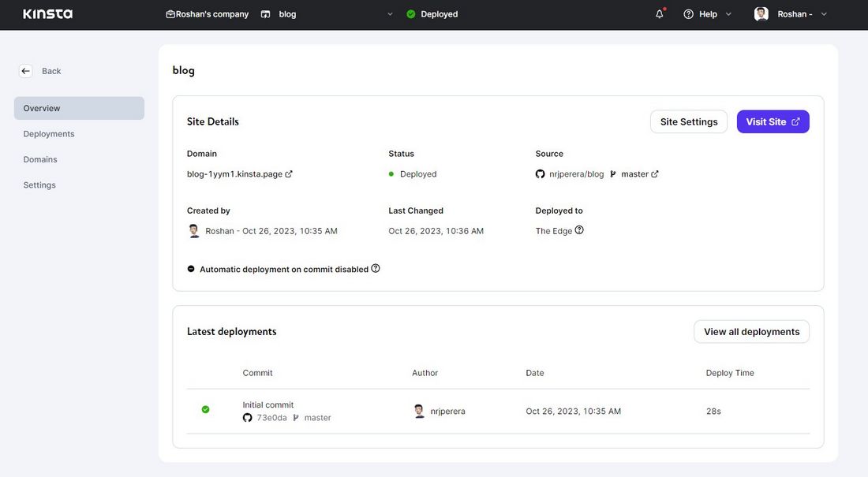This screenshot has width=868, height=477.
Task: Expand the site selector chevron in header
Action: point(390,14)
